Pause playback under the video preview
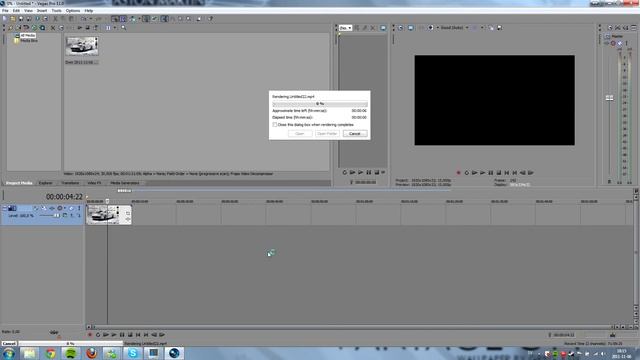640x360 pixels. [491, 173]
